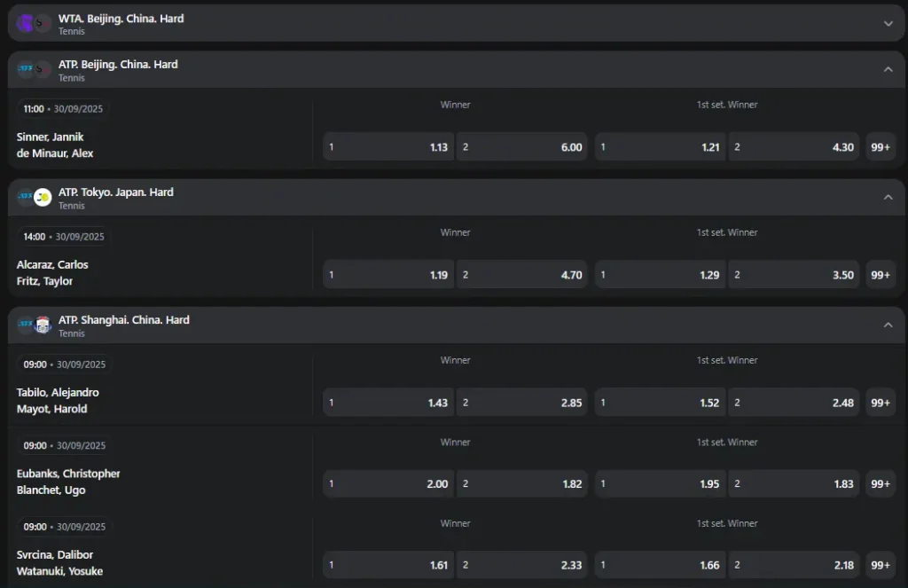Viewport: 908px width, 588px height.
Task: Choose Svrcina winner odds 1.61
Action: coord(388,565)
